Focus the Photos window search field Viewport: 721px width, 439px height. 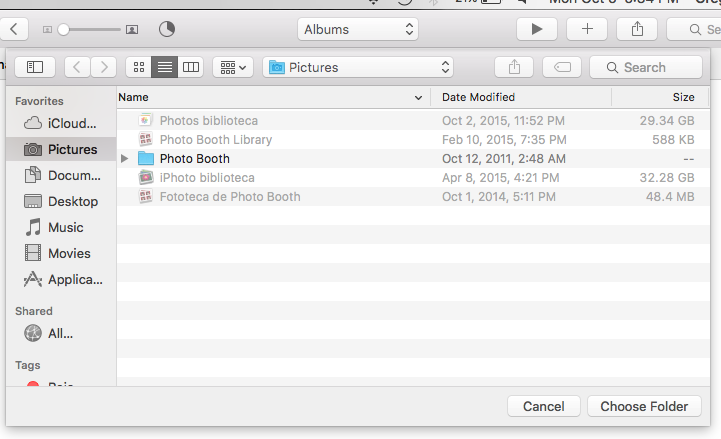(x=694, y=29)
